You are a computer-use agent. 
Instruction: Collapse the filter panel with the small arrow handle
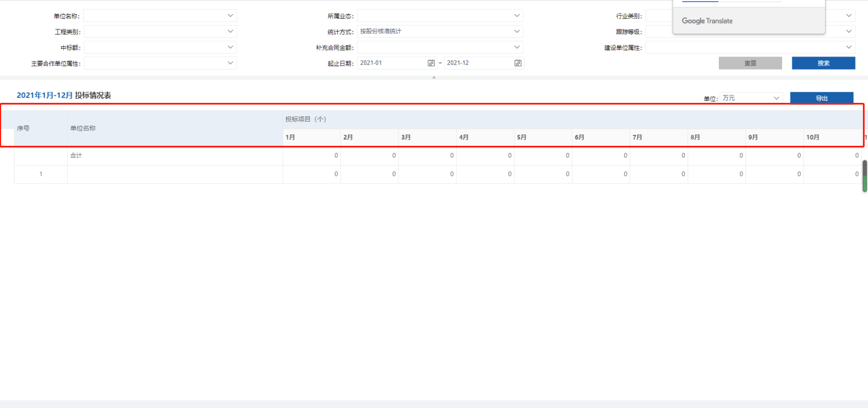coord(434,77)
